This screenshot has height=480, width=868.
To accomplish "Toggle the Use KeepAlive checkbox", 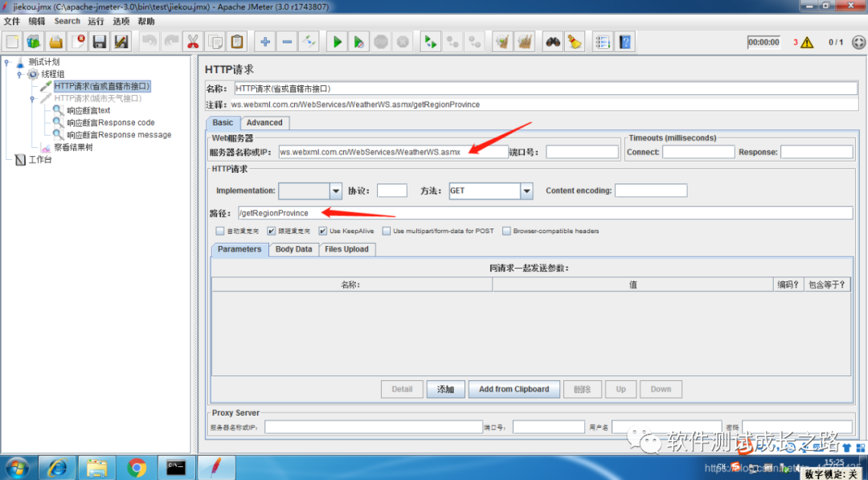I will click(323, 231).
